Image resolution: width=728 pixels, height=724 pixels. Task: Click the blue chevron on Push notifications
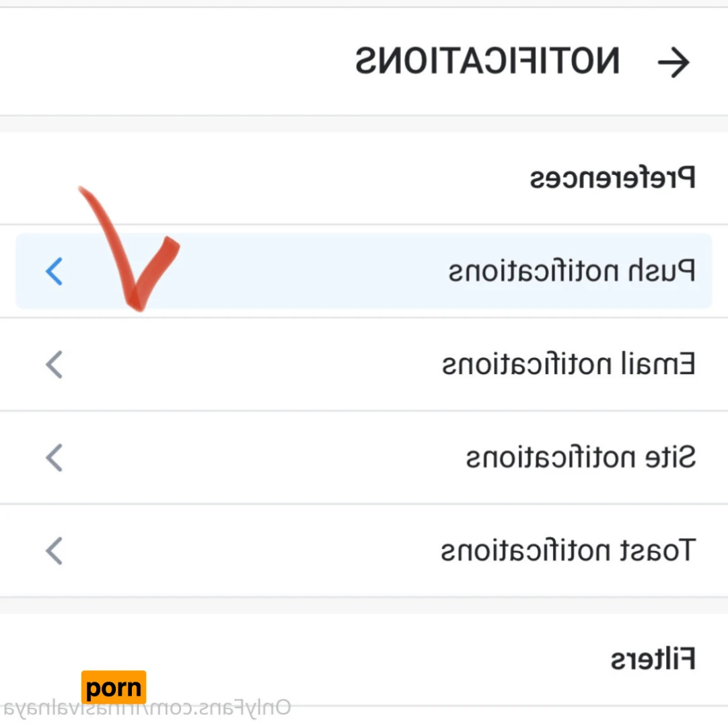[x=54, y=272]
